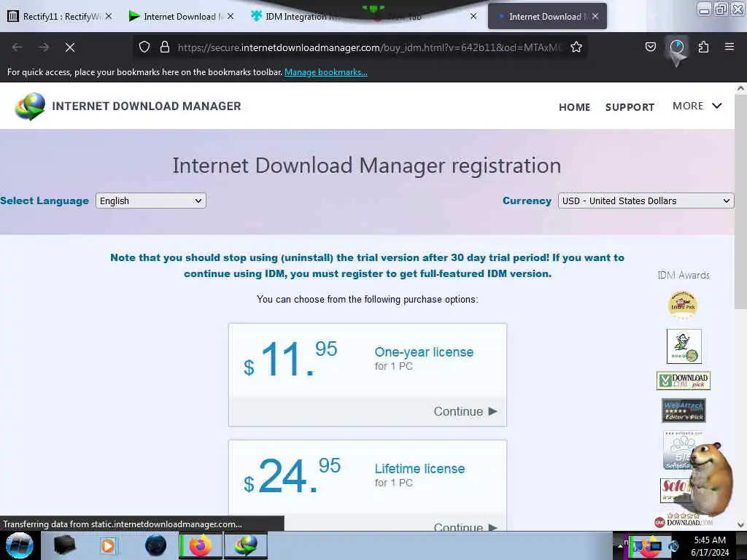Continue with the One-year license
Screen dimensions: 747x560
pyautogui.click(x=465, y=411)
